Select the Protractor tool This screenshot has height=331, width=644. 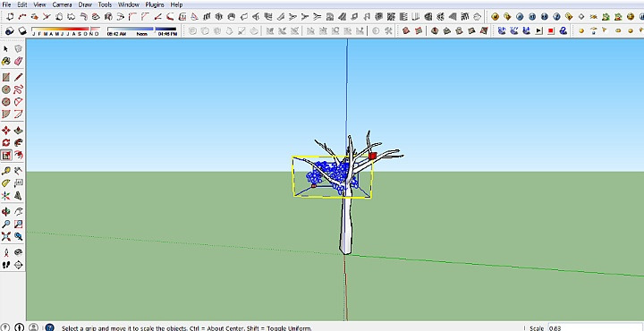(x=5, y=183)
